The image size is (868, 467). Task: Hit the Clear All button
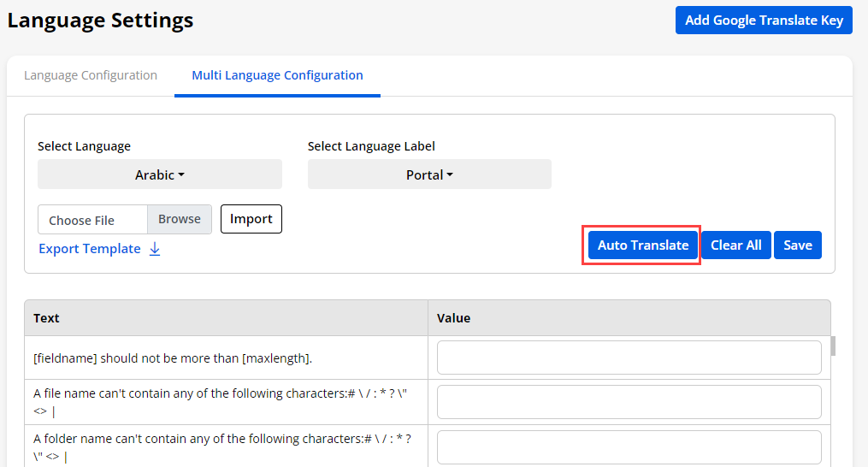coord(735,245)
